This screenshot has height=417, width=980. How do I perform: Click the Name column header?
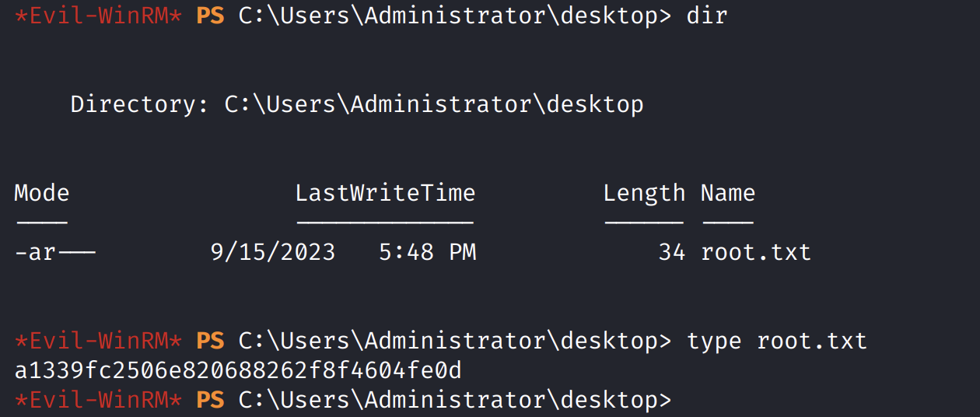[727, 193]
